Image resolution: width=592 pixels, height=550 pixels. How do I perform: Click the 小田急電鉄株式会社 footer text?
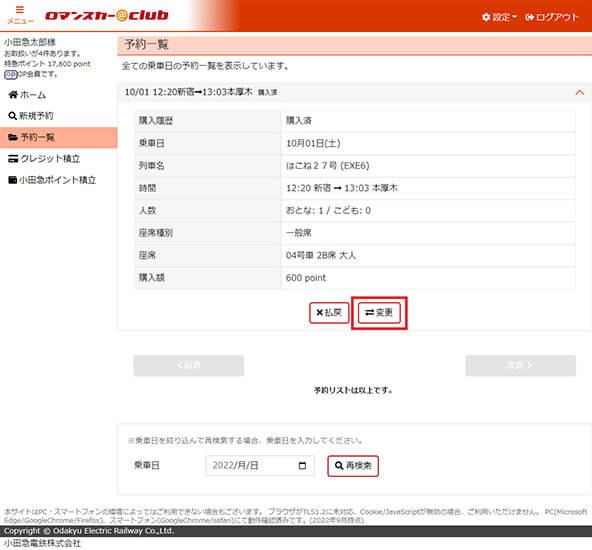pyautogui.click(x=42, y=543)
